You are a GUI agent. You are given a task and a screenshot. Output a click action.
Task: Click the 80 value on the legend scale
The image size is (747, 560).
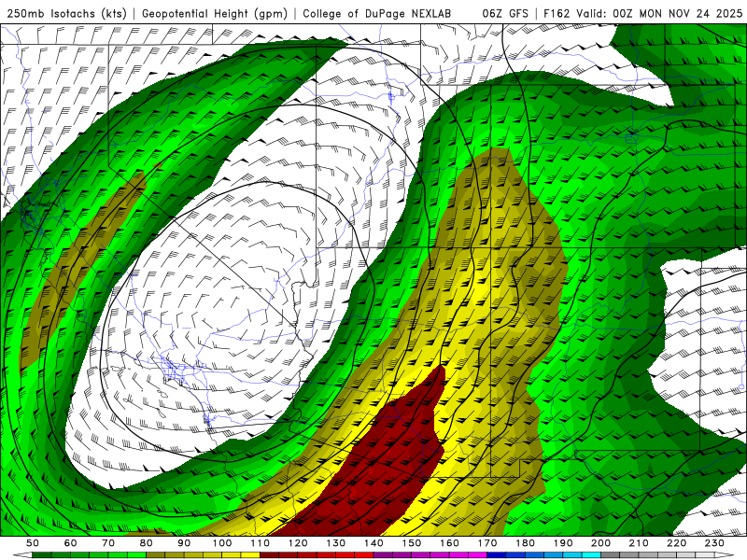(x=147, y=543)
